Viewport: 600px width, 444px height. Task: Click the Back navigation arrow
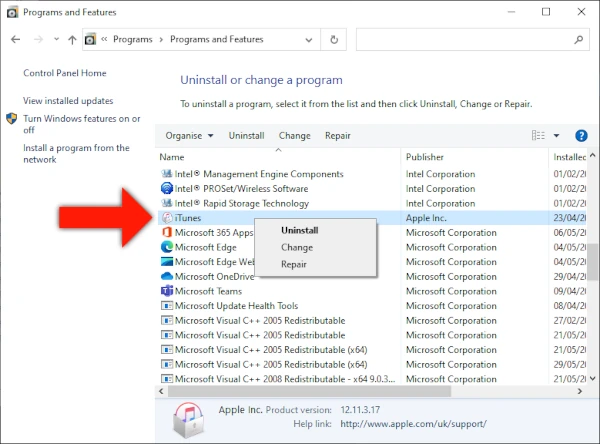click(15, 39)
